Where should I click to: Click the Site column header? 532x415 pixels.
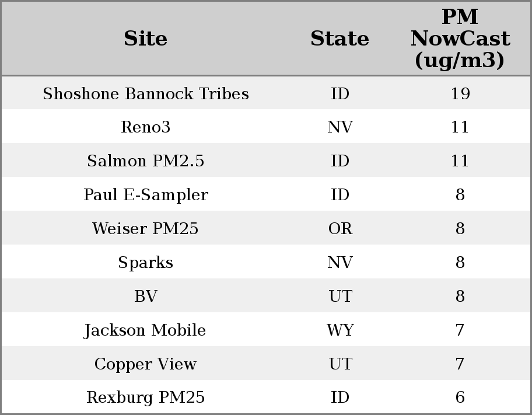pyautogui.click(x=146, y=39)
